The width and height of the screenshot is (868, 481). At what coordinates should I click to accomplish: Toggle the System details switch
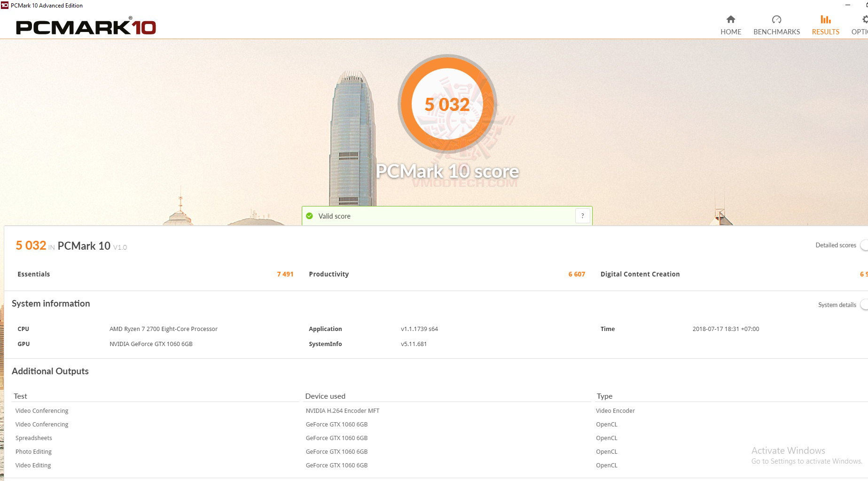pos(864,305)
